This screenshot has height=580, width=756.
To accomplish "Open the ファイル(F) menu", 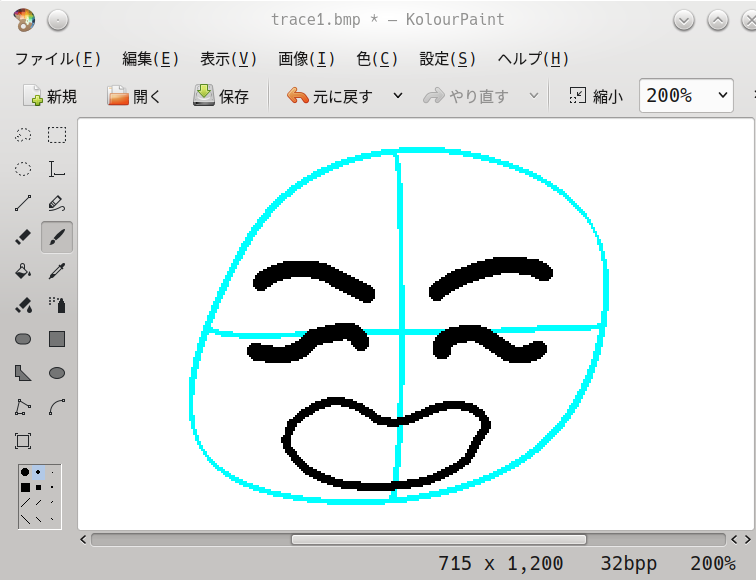I will click(58, 59).
